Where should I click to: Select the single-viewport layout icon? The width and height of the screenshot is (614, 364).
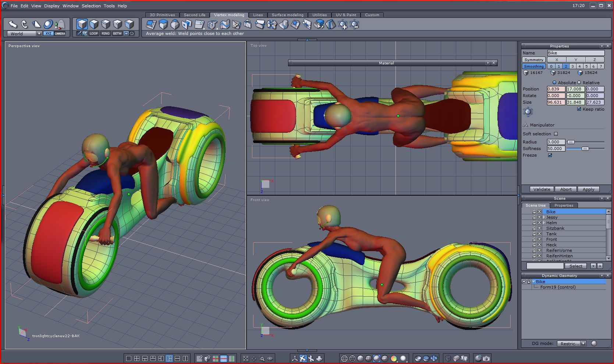click(x=128, y=358)
